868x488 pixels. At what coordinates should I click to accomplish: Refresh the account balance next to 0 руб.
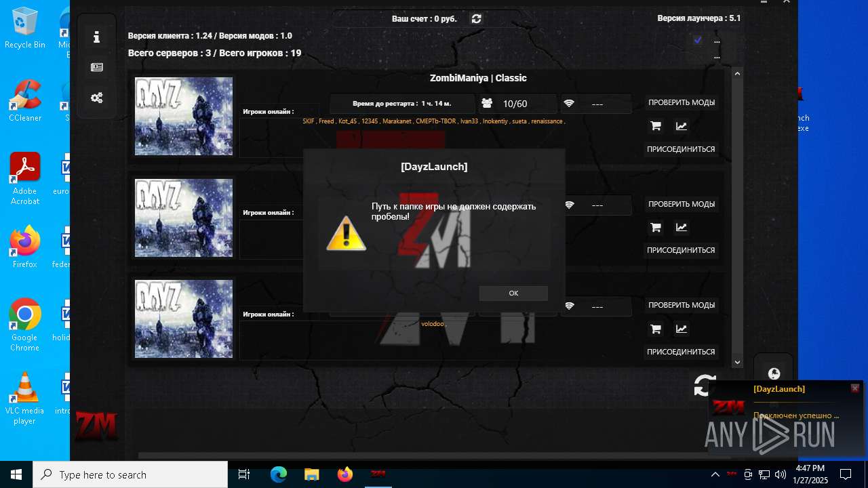[476, 19]
